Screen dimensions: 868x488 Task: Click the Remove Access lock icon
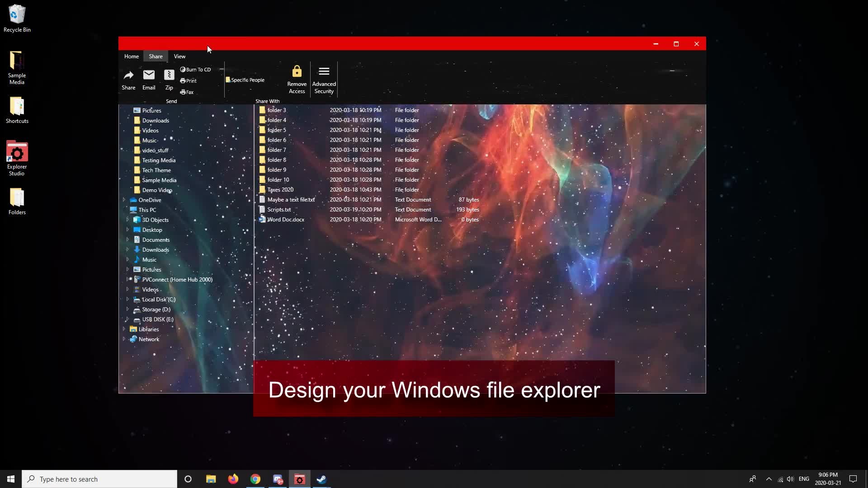pyautogui.click(x=297, y=72)
